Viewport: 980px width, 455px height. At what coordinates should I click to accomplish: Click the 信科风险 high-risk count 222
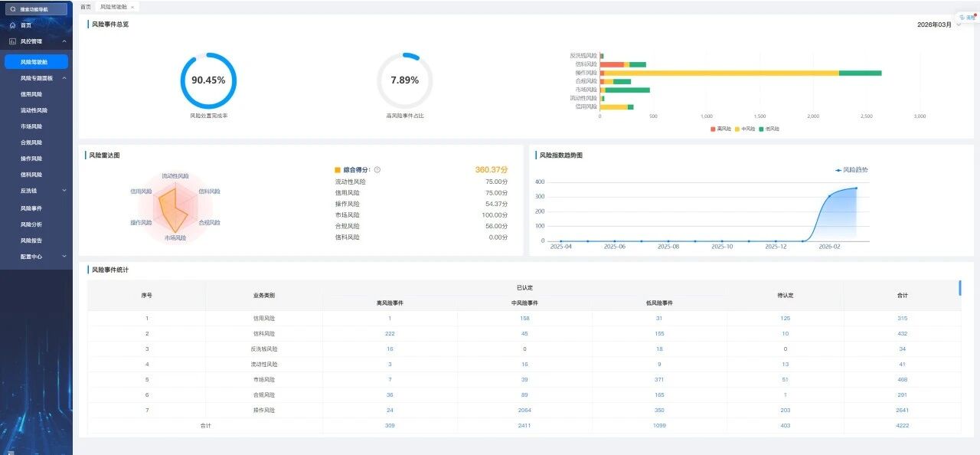pos(390,333)
